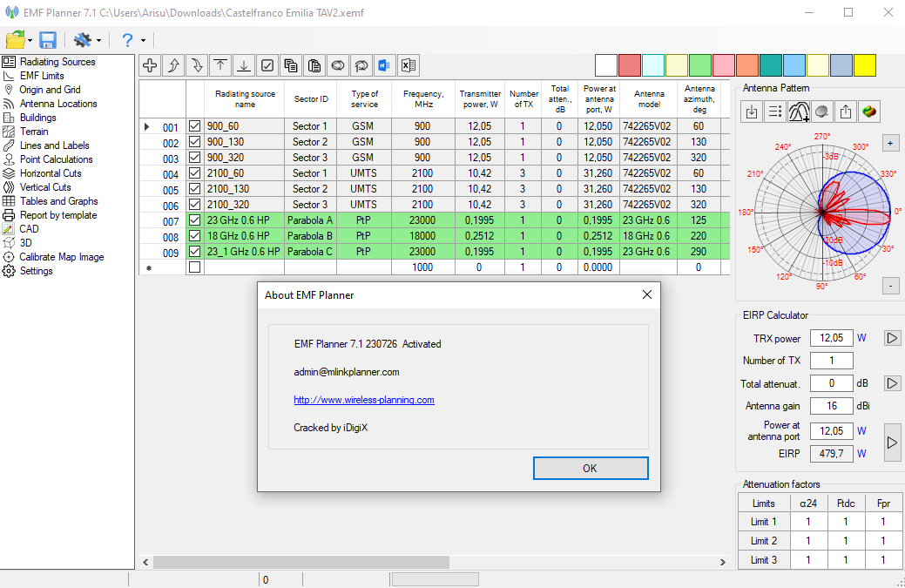Export sources table to Word

(x=384, y=66)
